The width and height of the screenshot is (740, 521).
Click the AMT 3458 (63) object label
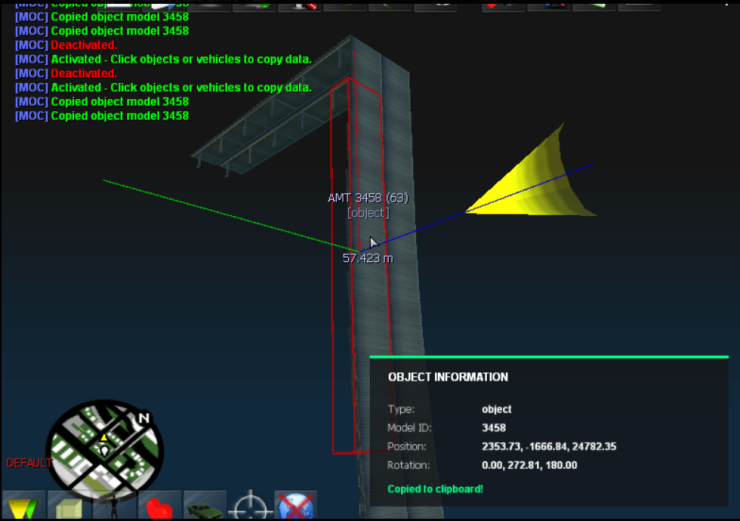pyautogui.click(x=367, y=198)
